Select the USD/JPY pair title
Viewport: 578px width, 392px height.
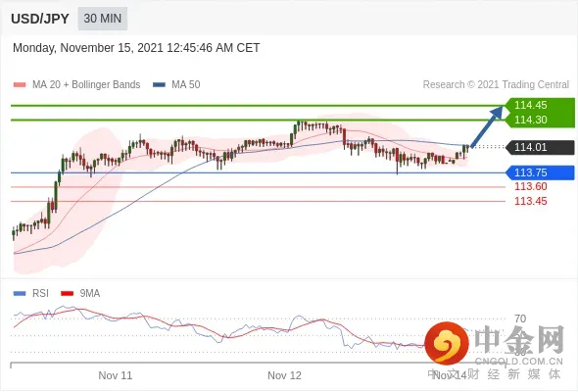(x=40, y=19)
